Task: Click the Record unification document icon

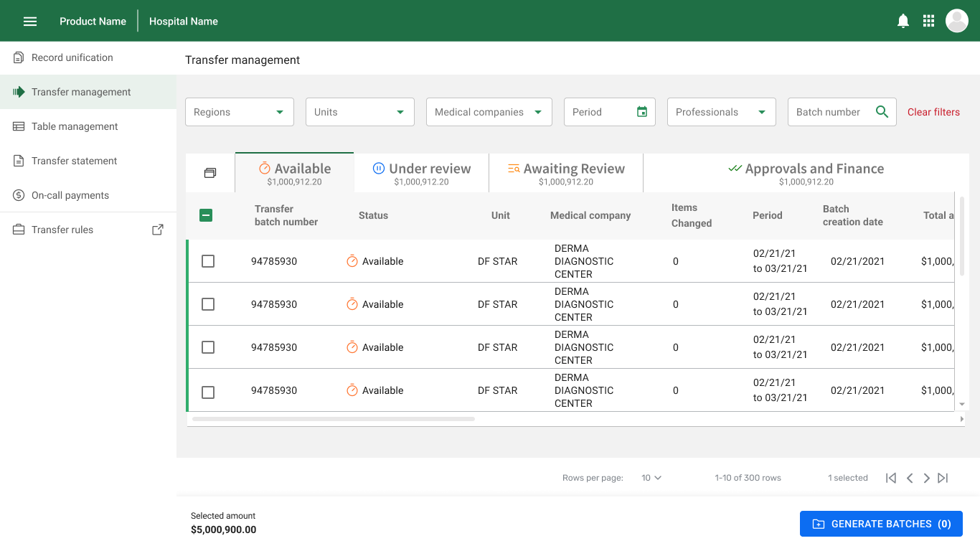Action: tap(19, 57)
